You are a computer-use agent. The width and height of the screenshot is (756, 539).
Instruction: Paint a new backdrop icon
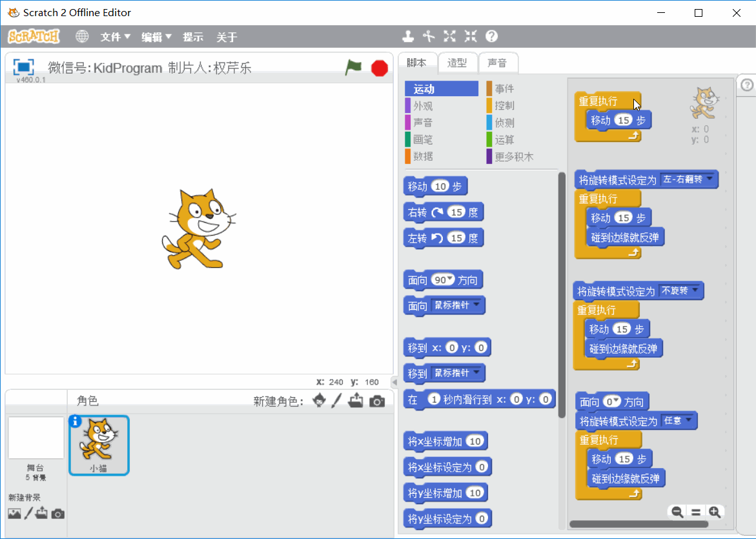click(28, 513)
